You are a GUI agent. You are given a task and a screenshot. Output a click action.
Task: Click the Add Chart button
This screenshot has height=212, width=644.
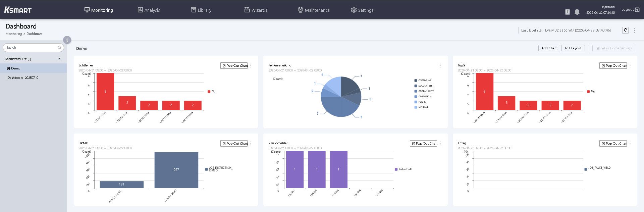[549, 48]
